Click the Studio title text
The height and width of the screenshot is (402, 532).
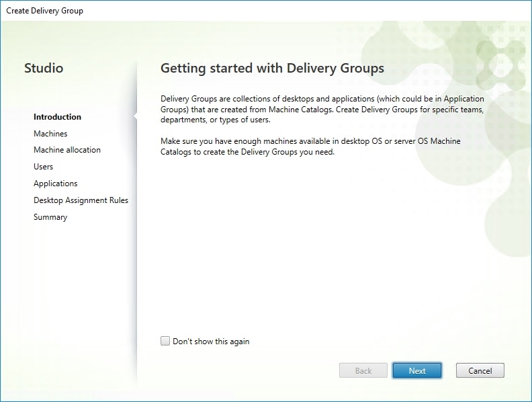pyautogui.click(x=44, y=68)
